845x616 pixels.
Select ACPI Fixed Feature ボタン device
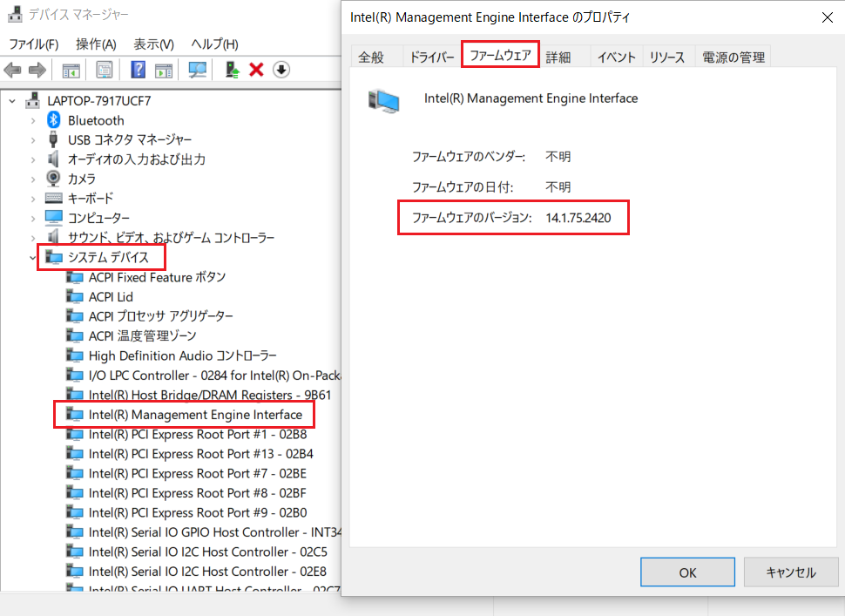pyautogui.click(x=157, y=277)
